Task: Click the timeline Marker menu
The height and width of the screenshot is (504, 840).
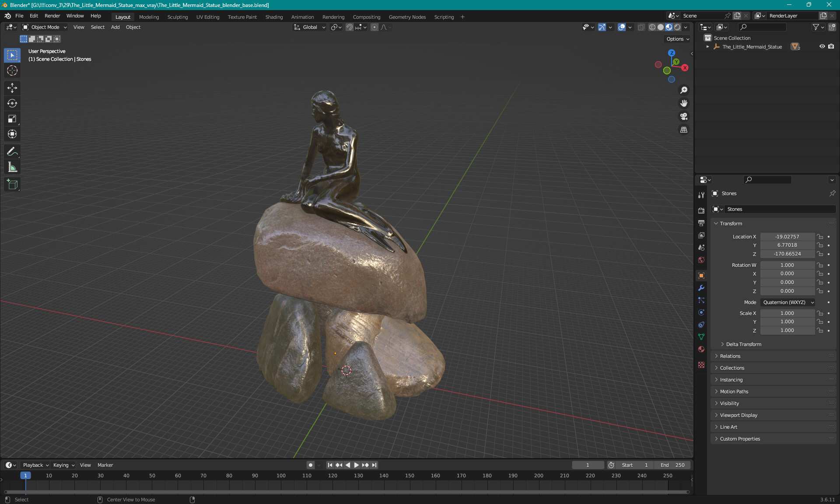Action: pyautogui.click(x=105, y=465)
